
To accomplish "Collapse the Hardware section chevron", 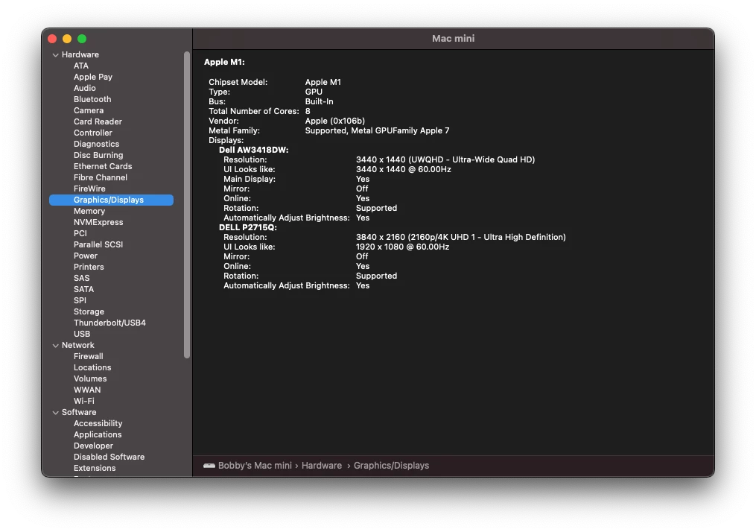I will pyautogui.click(x=55, y=55).
